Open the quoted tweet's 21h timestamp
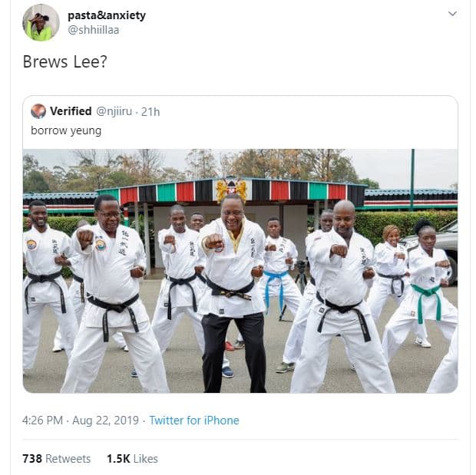476x475 pixels. pyautogui.click(x=150, y=112)
